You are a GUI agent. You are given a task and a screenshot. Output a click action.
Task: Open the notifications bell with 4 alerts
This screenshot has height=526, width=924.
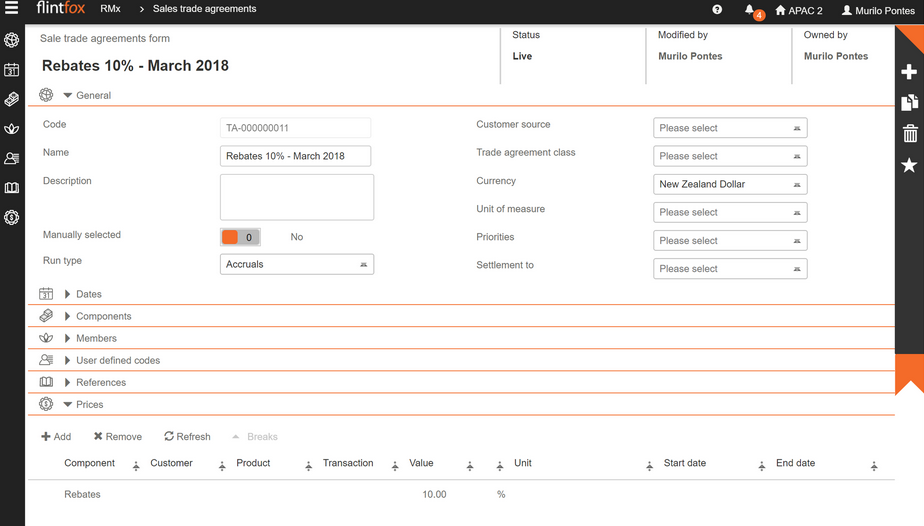[x=753, y=11]
